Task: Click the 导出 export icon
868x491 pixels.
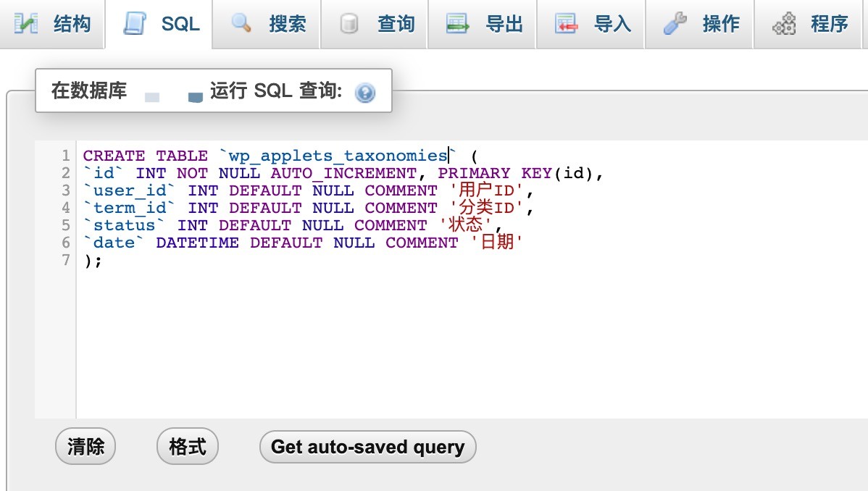Action: point(457,24)
